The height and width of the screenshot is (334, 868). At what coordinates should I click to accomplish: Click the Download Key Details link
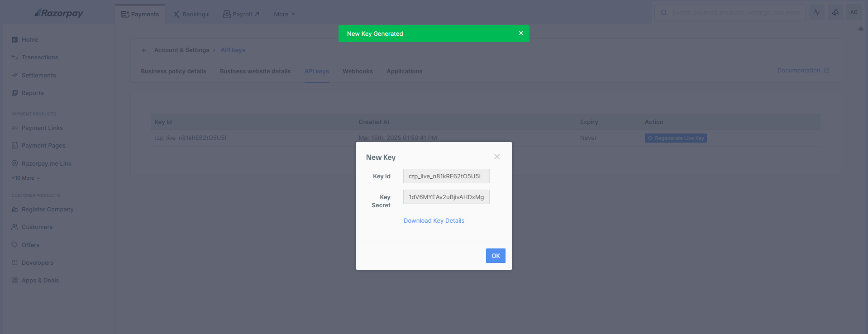point(434,221)
